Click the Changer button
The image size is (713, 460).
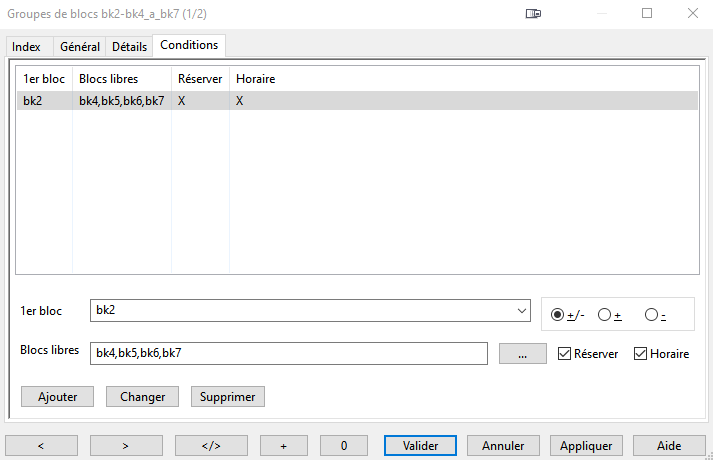[x=142, y=397]
